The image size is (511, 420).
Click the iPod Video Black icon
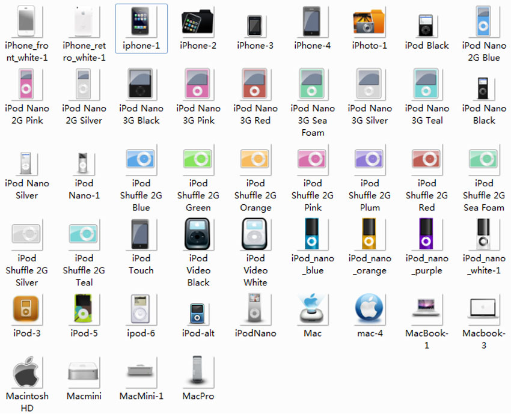click(x=197, y=234)
